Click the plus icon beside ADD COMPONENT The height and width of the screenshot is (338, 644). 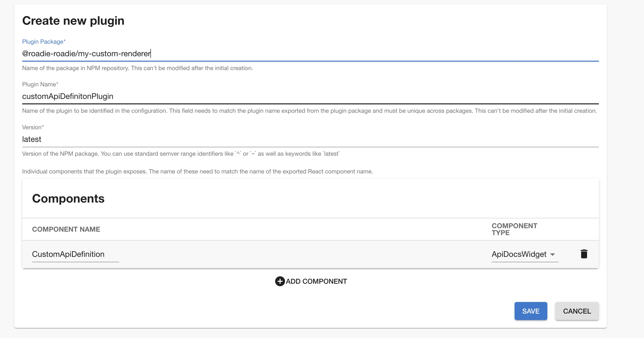point(280,281)
